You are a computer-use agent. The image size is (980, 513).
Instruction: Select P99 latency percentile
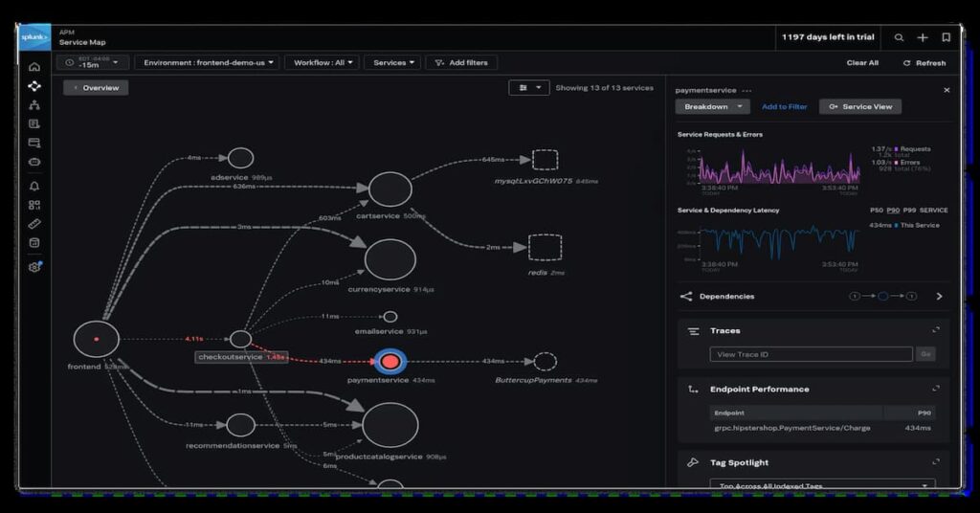click(x=909, y=211)
